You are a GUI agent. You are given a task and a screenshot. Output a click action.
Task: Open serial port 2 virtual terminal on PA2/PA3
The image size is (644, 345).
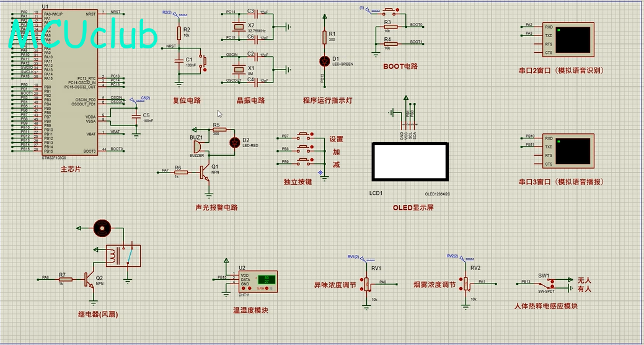[568, 40]
